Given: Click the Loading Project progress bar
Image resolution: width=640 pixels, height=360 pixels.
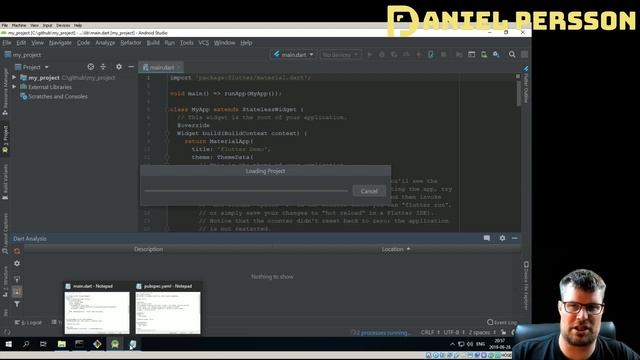Looking at the screenshot, I should tap(246, 191).
